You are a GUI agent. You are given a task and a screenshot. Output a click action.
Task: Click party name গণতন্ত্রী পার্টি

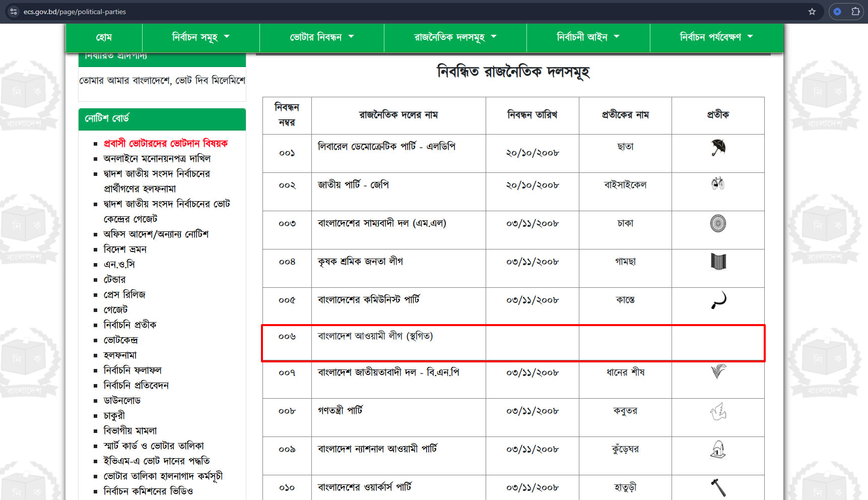[340, 411]
